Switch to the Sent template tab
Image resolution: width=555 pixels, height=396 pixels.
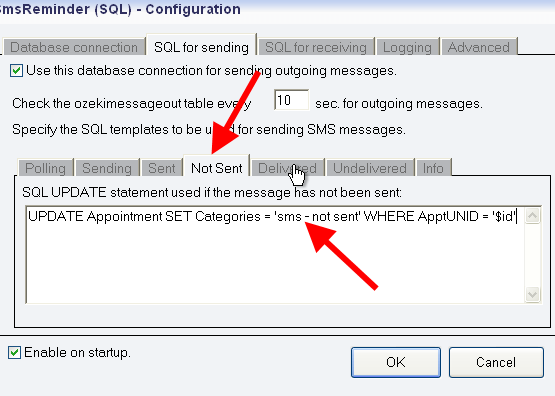[162, 168]
